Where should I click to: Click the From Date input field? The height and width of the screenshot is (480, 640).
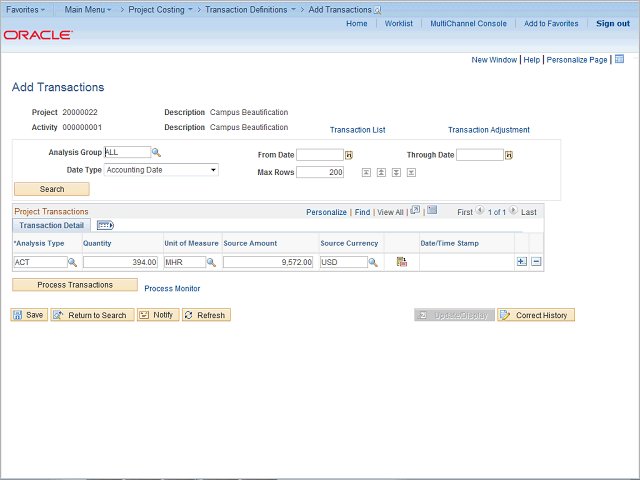click(320, 155)
